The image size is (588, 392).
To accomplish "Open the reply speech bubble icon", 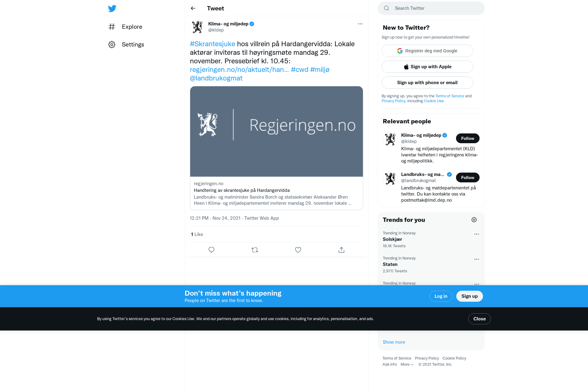I will (211, 250).
